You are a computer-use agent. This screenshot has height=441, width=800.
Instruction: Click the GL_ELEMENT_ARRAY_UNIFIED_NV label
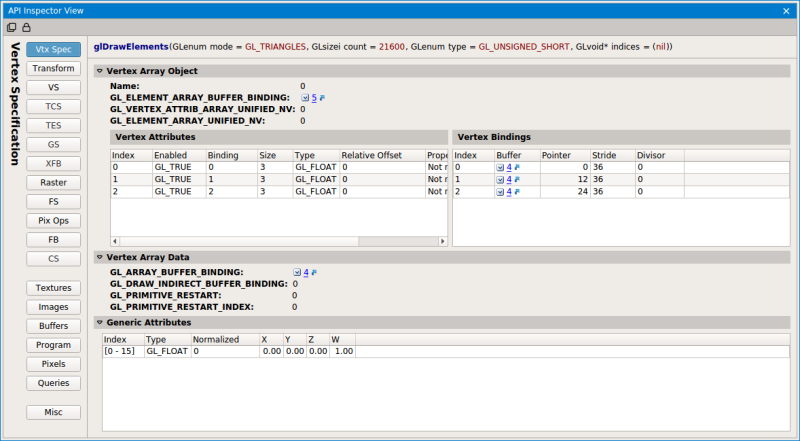(x=188, y=121)
